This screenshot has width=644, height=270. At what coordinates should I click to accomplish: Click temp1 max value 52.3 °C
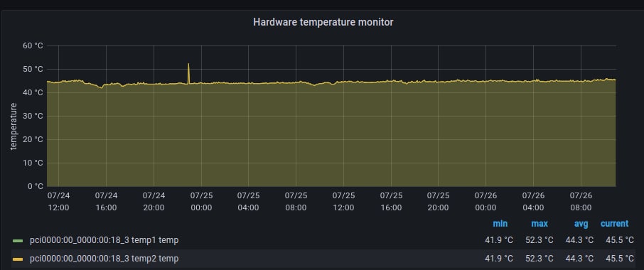click(x=540, y=240)
